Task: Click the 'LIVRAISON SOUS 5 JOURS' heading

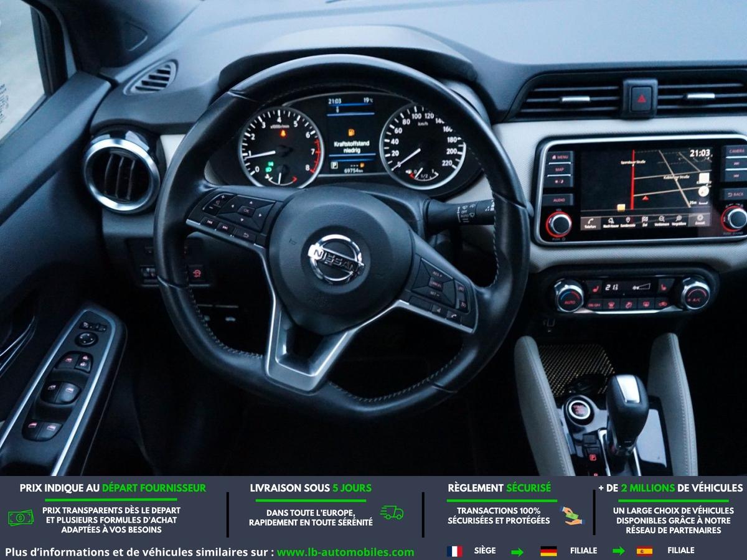Action: (311, 488)
